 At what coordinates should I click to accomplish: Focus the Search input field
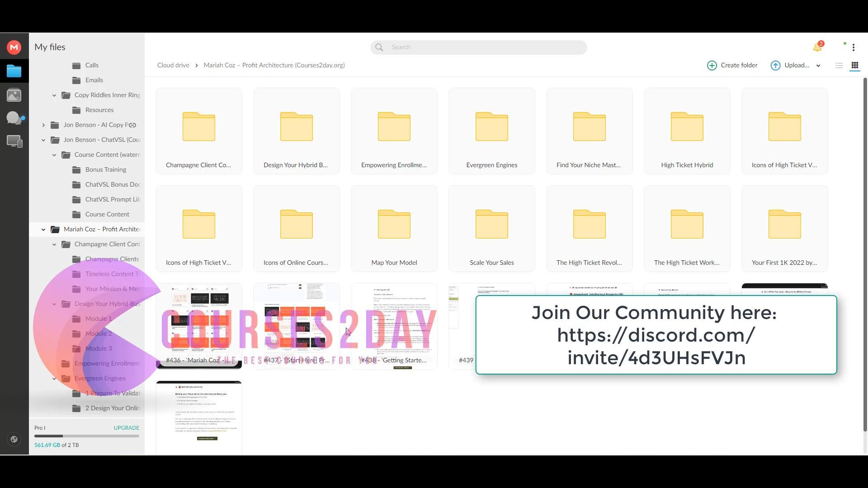[x=478, y=47]
